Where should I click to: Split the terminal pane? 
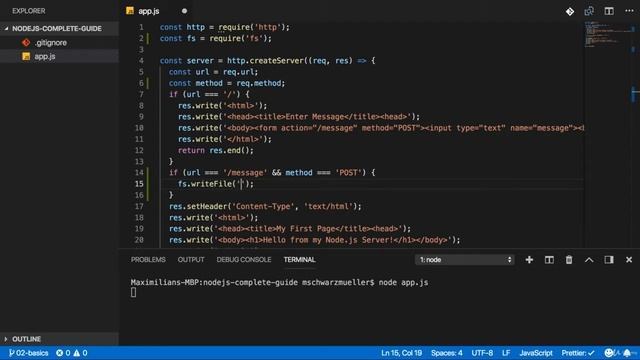point(549,260)
